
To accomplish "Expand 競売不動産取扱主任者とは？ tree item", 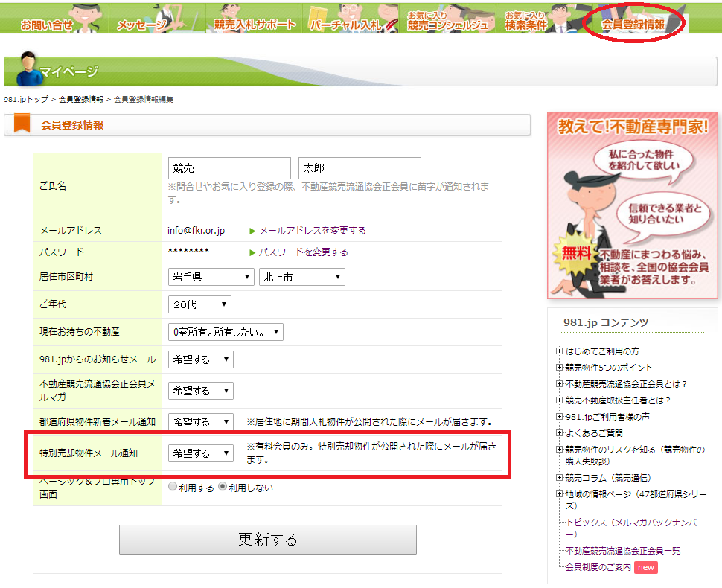I will pos(560,400).
